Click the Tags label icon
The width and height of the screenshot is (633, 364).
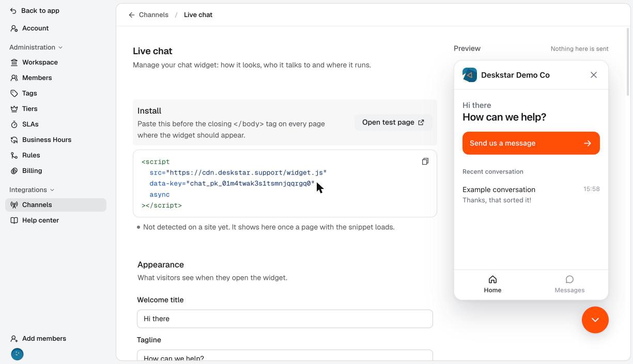[x=14, y=93]
